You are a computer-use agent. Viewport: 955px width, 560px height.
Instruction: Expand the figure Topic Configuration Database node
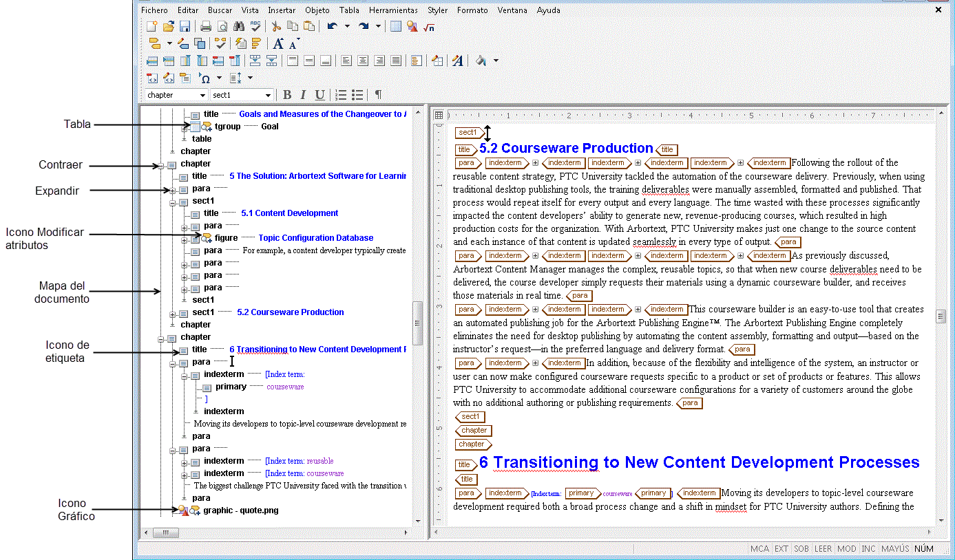(185, 239)
